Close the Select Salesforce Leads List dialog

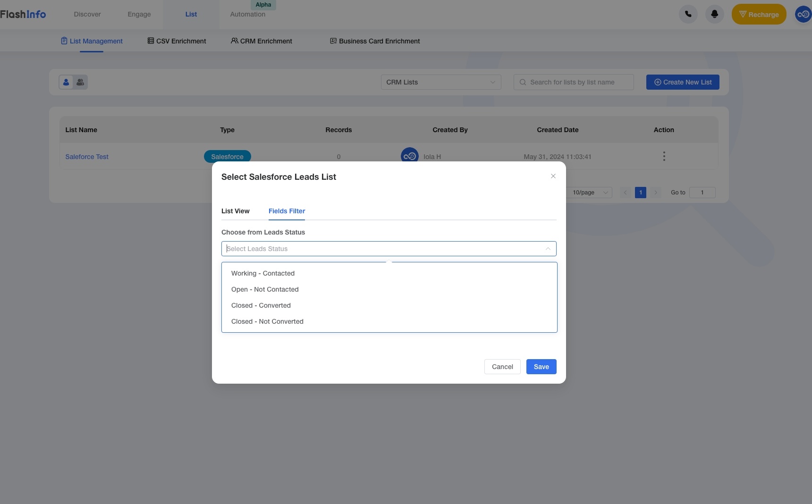(x=553, y=176)
